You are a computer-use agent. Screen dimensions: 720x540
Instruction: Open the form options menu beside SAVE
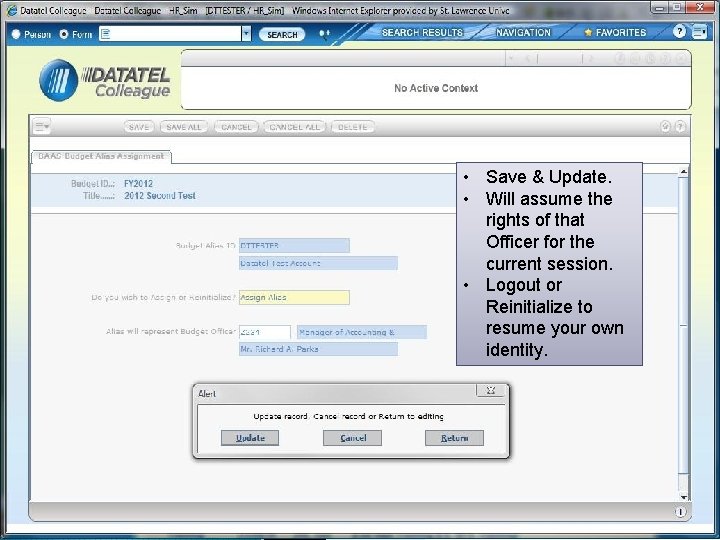tap(42, 126)
